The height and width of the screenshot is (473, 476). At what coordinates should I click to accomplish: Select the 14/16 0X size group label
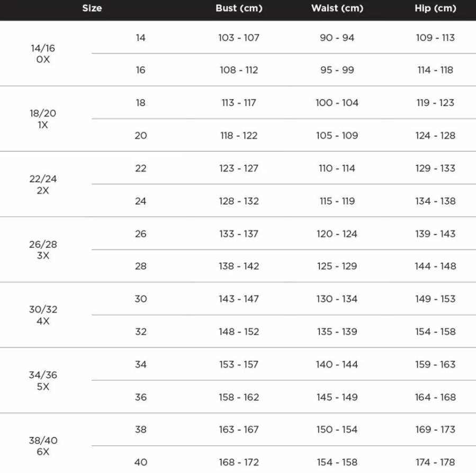tap(43, 53)
